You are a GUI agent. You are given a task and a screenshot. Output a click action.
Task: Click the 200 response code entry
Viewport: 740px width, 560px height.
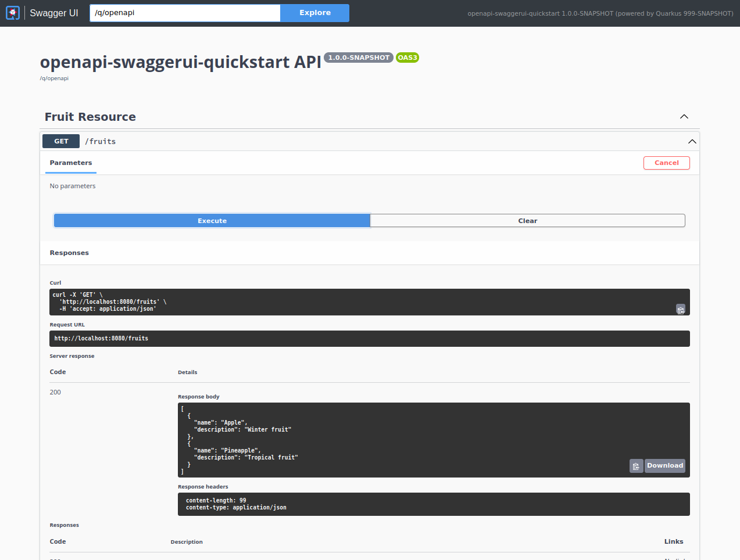[55, 392]
